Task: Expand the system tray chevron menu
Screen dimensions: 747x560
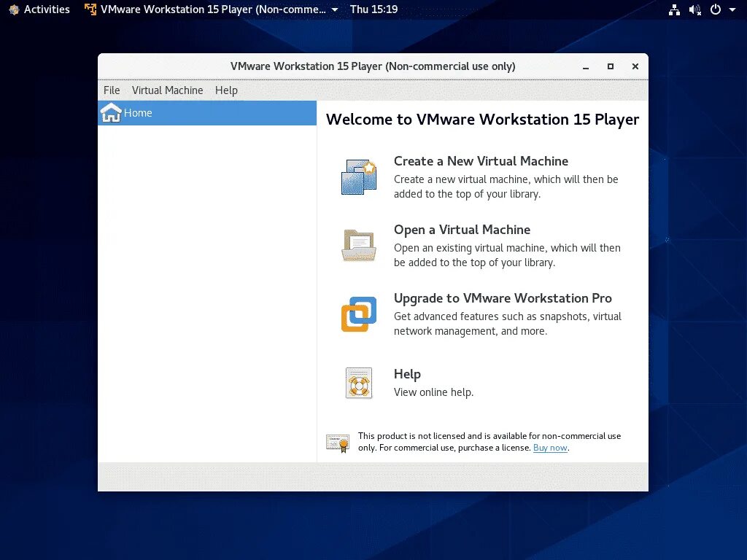Action: (732, 9)
